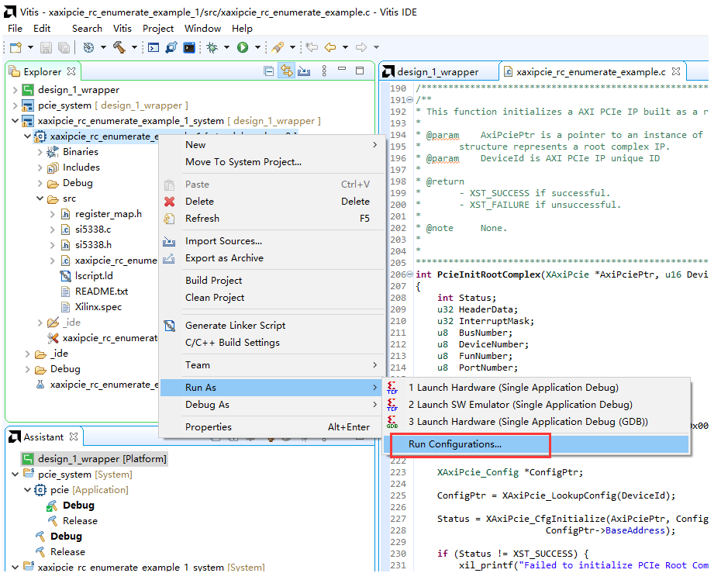Choose Clean Project in context menu

click(273, 298)
